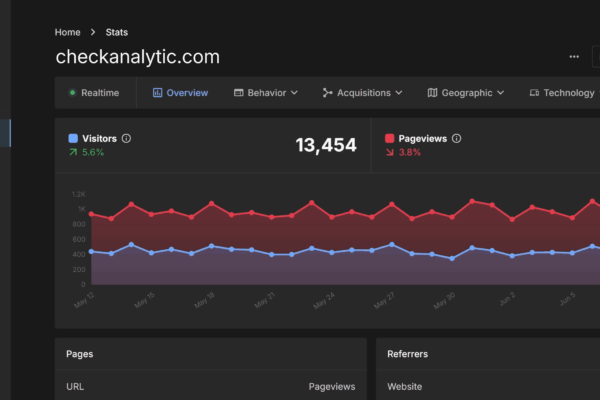The height and width of the screenshot is (400, 600).
Task: Click the May 15 axis label
Action: [144, 300]
